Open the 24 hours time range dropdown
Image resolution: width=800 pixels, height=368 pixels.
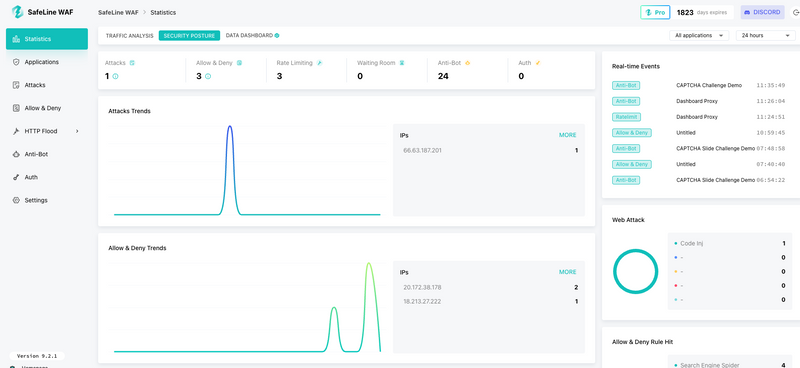(x=765, y=36)
